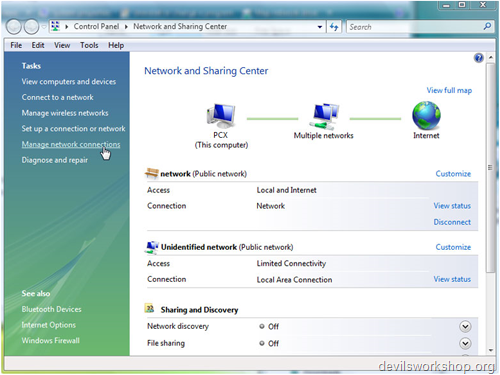The image size is (500, 375).
Task: Click View status for Local Area Connection
Action: 452,279
